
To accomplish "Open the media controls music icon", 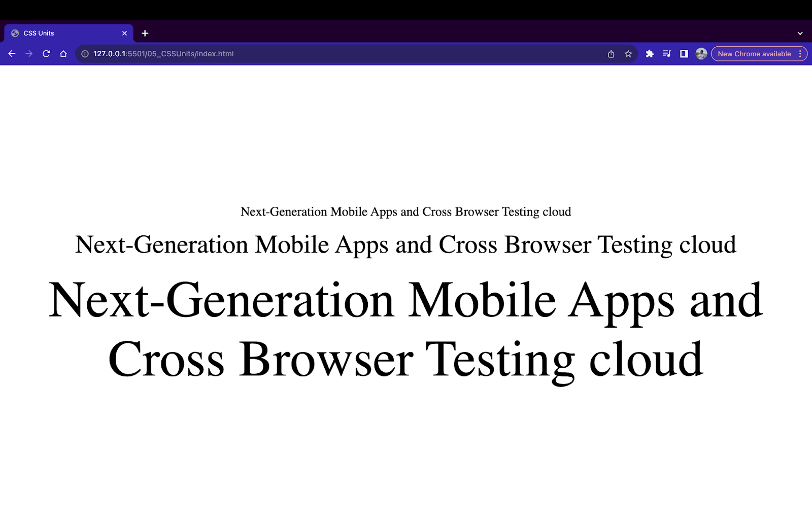I will point(667,54).
